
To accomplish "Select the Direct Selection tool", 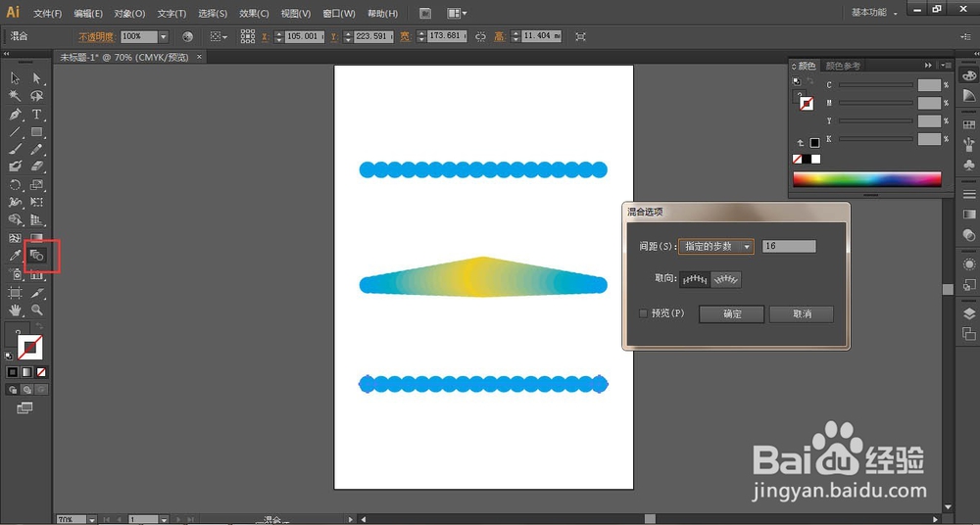I will click(x=37, y=78).
